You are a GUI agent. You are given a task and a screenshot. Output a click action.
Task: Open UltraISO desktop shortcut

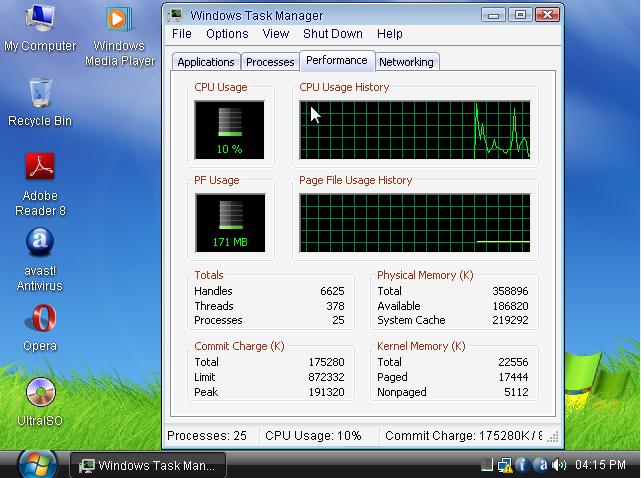tap(40, 394)
